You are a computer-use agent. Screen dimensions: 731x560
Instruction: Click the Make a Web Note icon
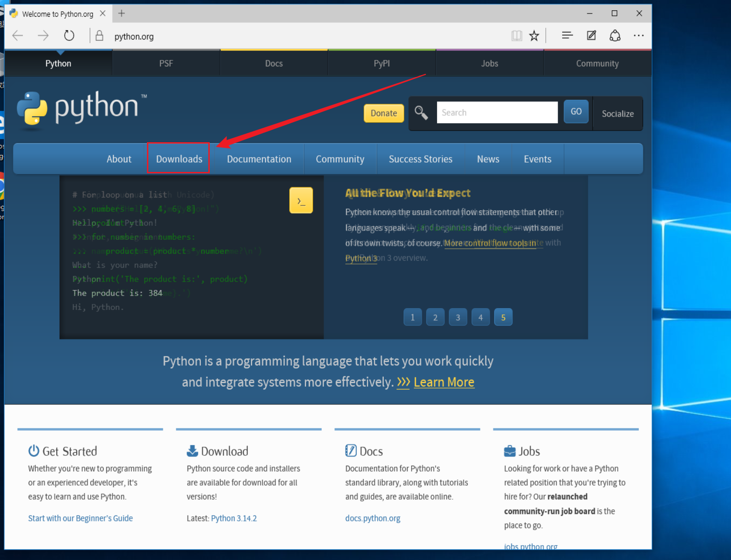tap(591, 35)
